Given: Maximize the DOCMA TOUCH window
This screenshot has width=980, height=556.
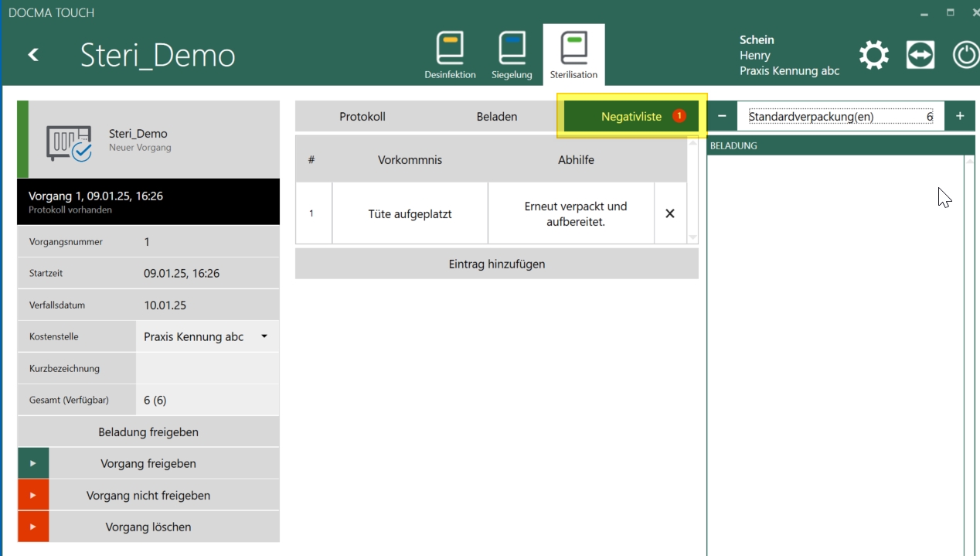Looking at the screenshot, I should [950, 13].
